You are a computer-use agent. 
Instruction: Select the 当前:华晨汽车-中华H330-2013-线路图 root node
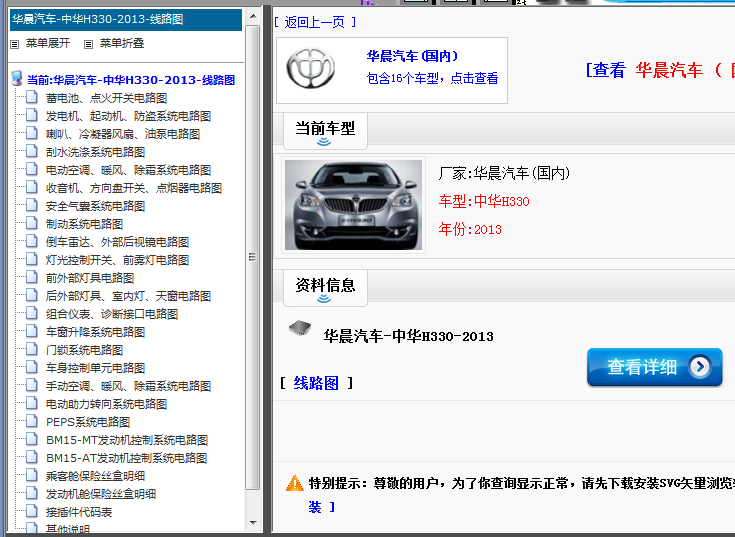click(131, 80)
